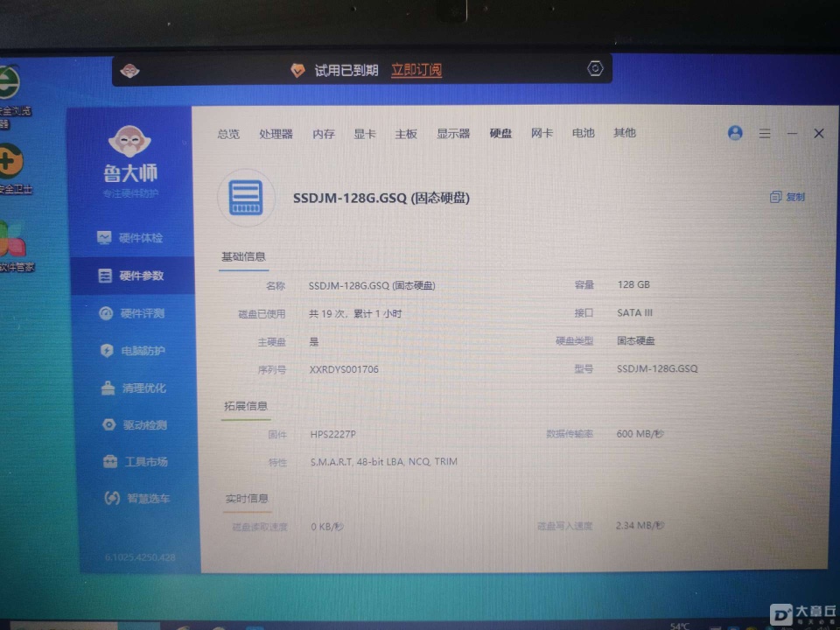
Task: Close the 鲁大师 window
Action: click(x=819, y=133)
